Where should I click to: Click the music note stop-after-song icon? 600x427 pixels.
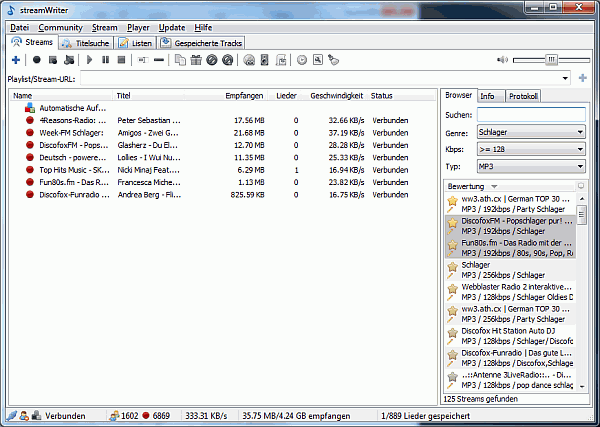[x=69, y=60]
